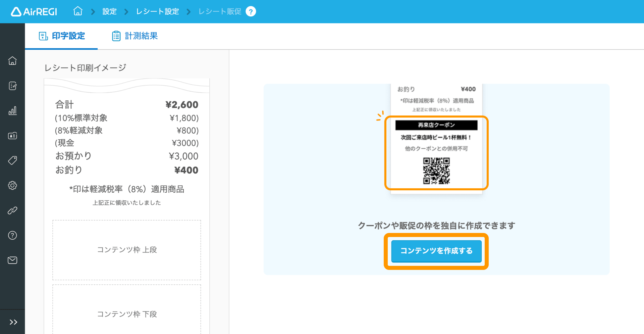Open the sidebar ID card icon
Screen dimensions: 644x334
point(12,136)
